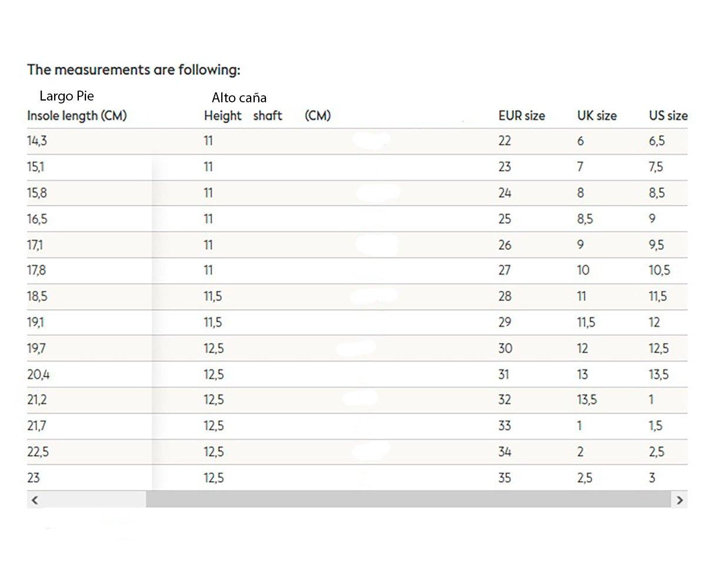Image resolution: width=706 pixels, height=588 pixels.
Task: Select the EUR size 28 cell
Action: pos(505,296)
